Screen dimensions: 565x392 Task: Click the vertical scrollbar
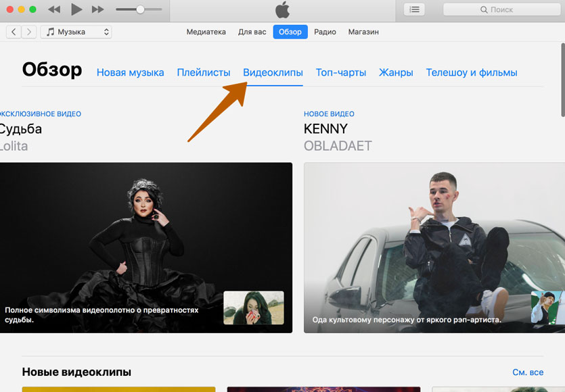(x=563, y=80)
